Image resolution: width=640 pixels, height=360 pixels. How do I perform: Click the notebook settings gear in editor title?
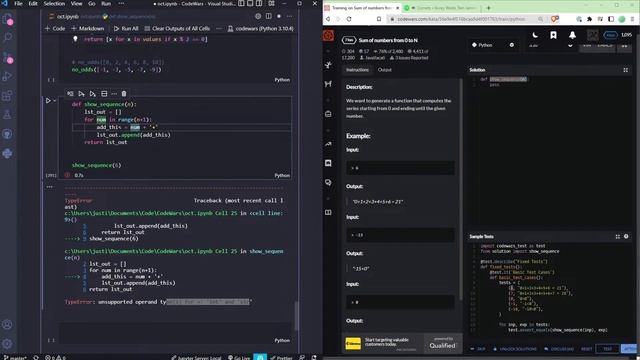258,16
